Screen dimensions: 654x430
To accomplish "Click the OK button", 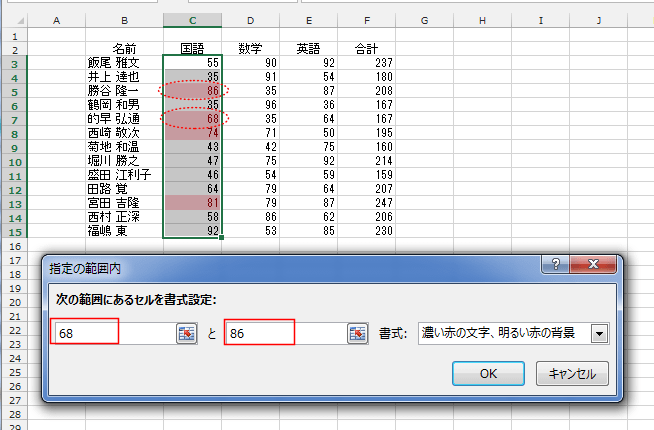I will (x=488, y=373).
